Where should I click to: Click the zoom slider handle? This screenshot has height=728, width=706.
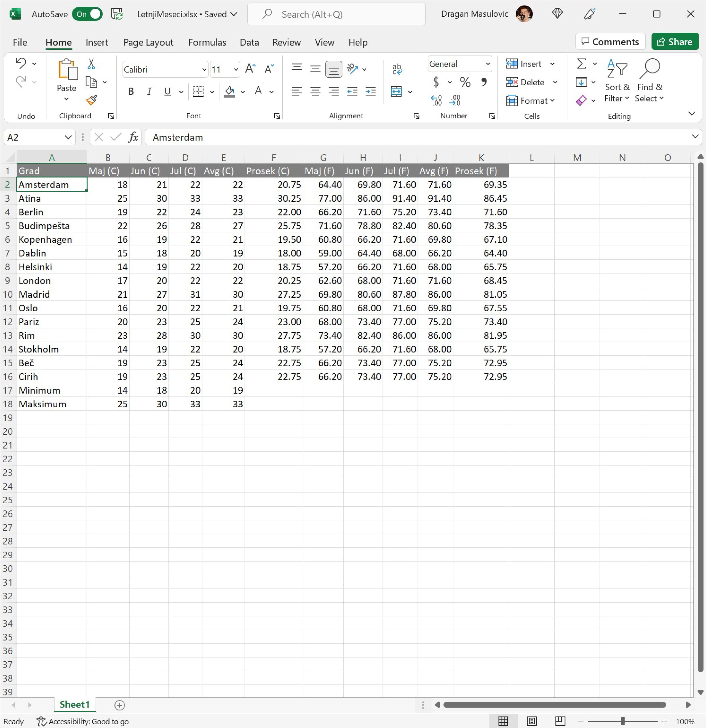[x=622, y=721]
